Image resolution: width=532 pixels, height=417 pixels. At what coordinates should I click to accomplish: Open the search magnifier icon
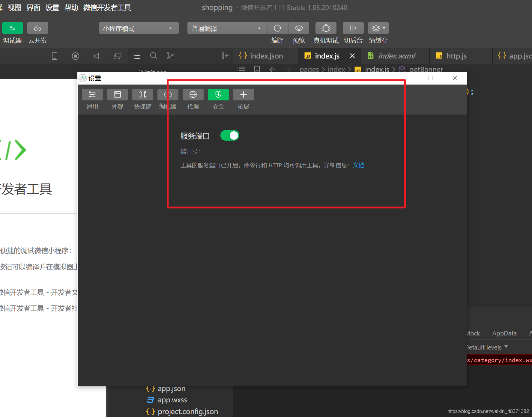154,56
